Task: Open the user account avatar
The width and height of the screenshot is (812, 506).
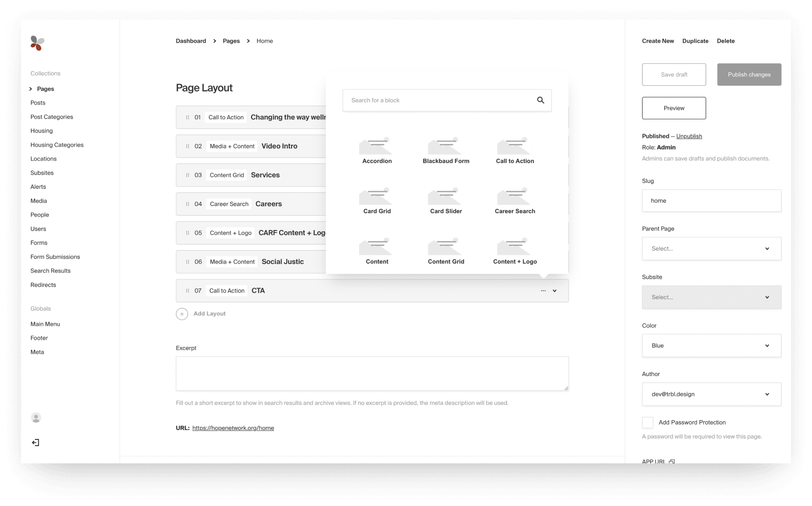Action: tap(36, 418)
